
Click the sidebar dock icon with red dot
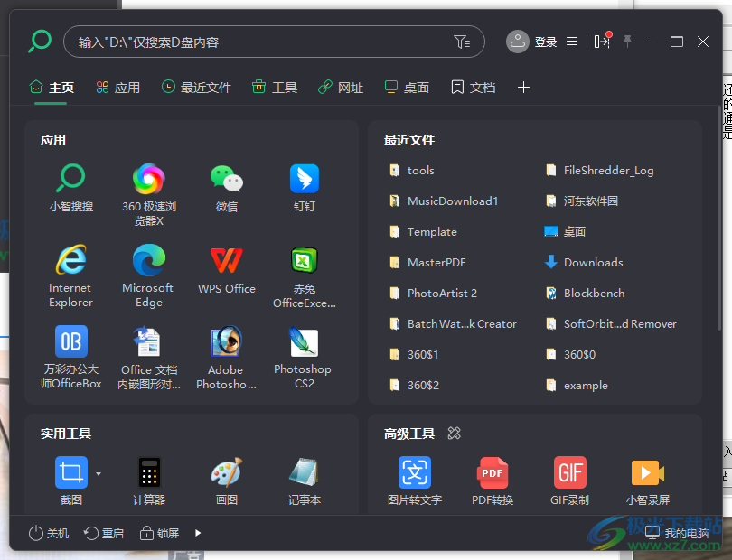pyautogui.click(x=602, y=41)
